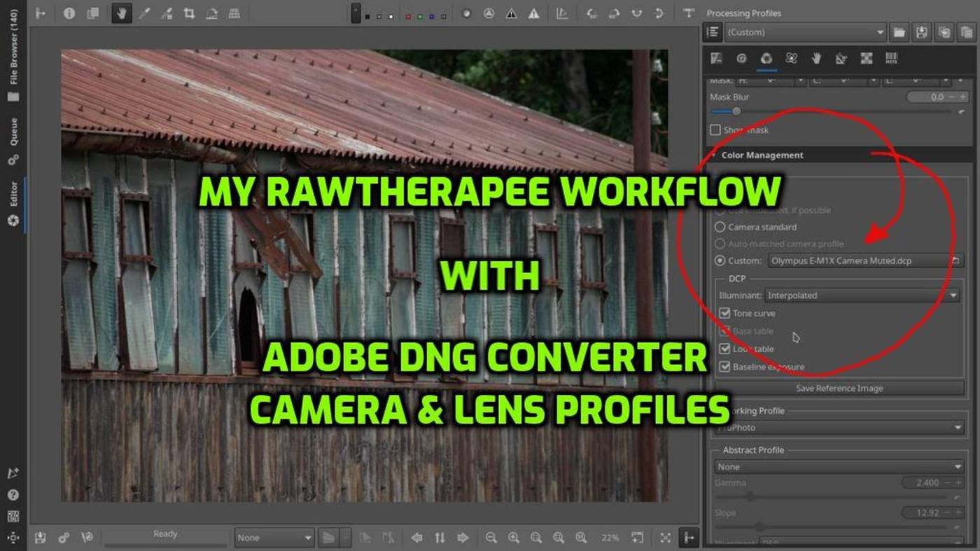Switch to the Advanced tools tab
This screenshot has height=551, width=980.
[x=791, y=59]
